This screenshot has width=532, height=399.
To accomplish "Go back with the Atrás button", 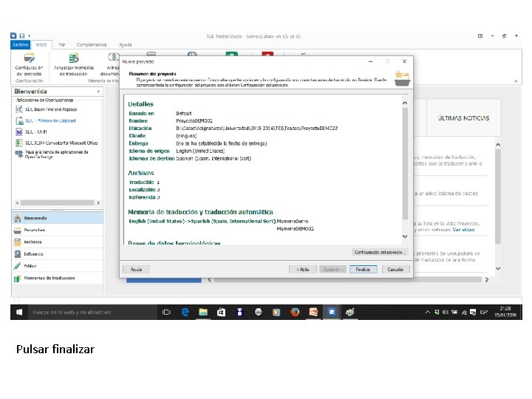I will point(303,270).
